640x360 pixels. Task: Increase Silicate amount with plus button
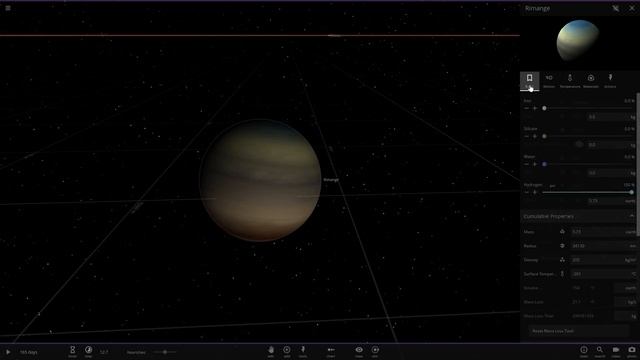[x=535, y=136]
